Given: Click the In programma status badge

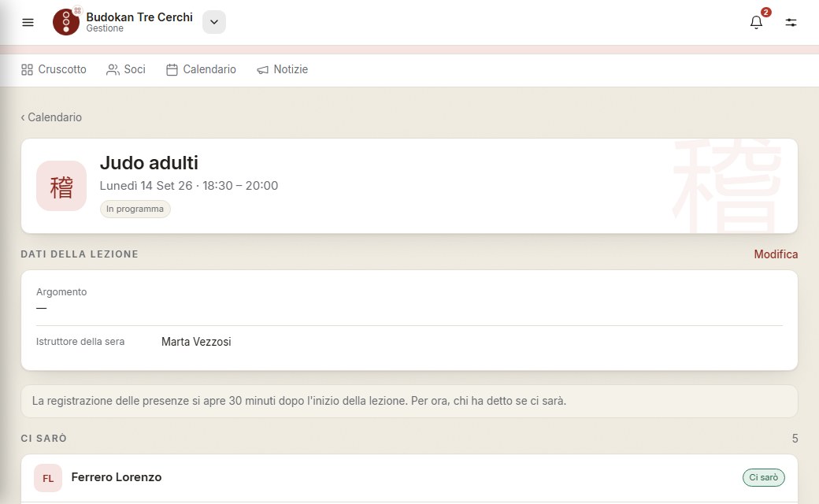Looking at the screenshot, I should (135, 209).
